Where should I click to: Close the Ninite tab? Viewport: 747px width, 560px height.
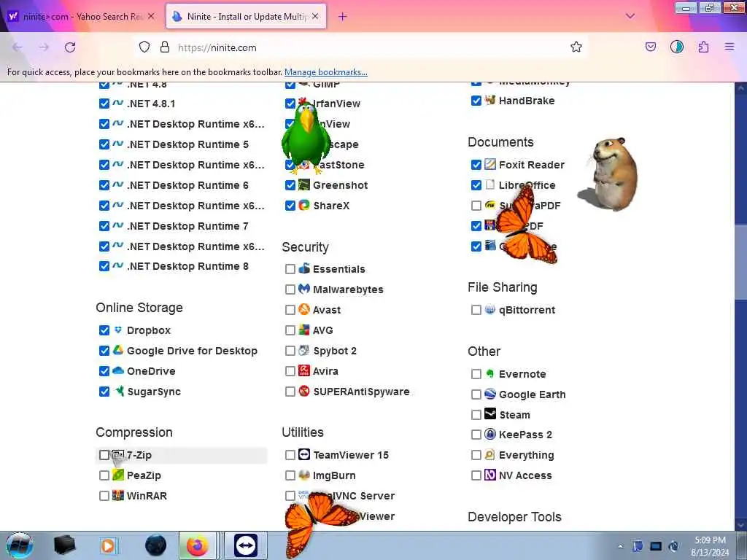pyautogui.click(x=315, y=16)
